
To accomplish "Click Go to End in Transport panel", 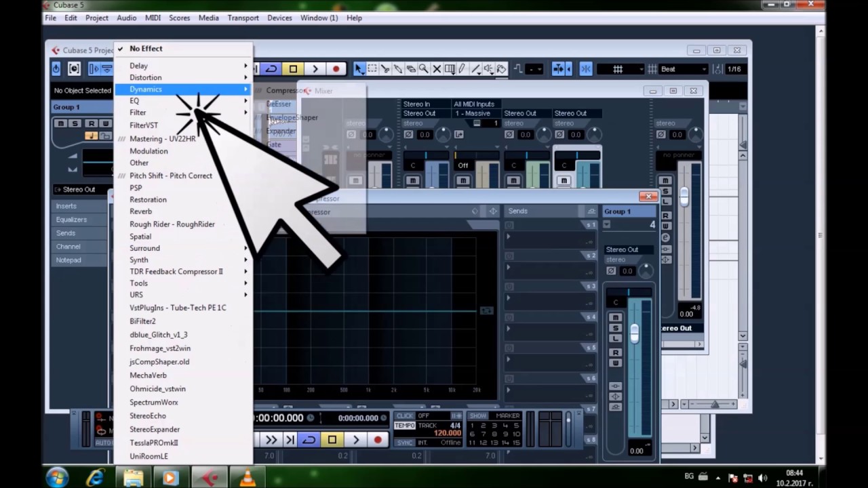I will 290,440.
